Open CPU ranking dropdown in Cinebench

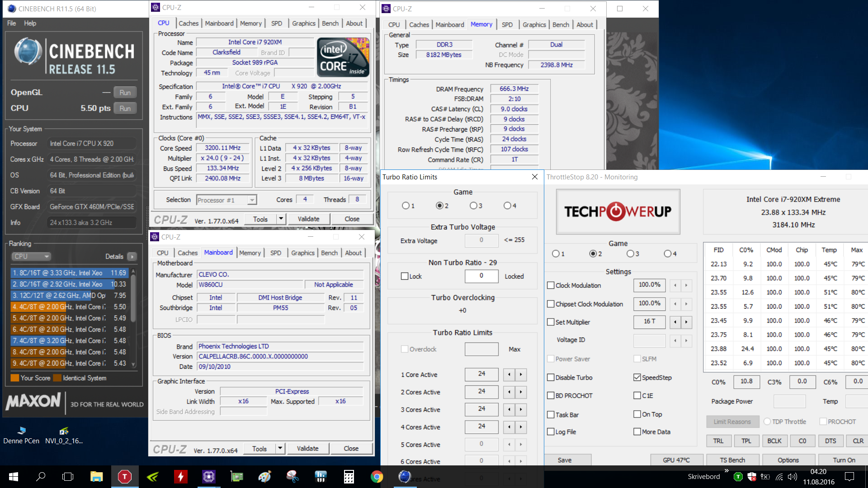tap(31, 257)
